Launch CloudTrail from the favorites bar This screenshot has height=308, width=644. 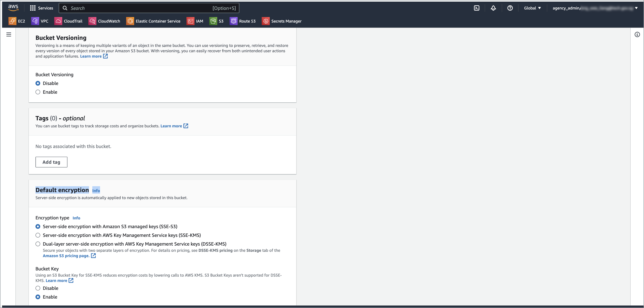point(68,21)
